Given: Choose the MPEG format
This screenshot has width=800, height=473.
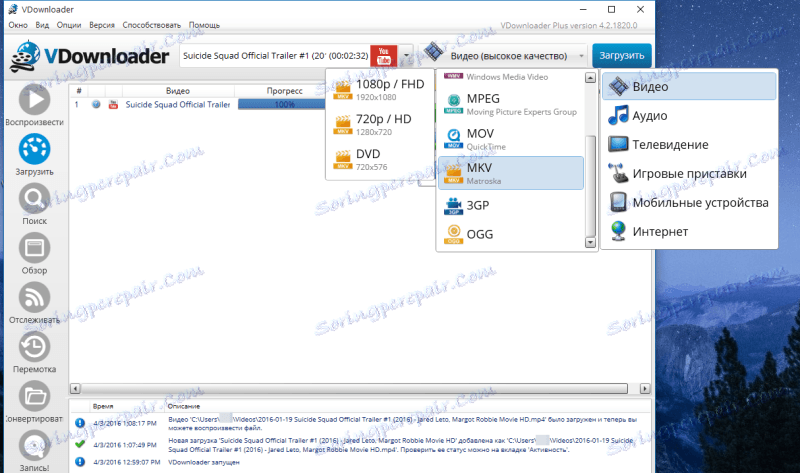Looking at the screenshot, I should click(511, 104).
